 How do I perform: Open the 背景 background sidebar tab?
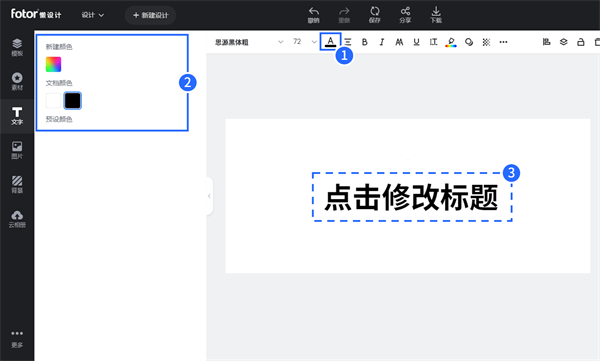(x=17, y=185)
